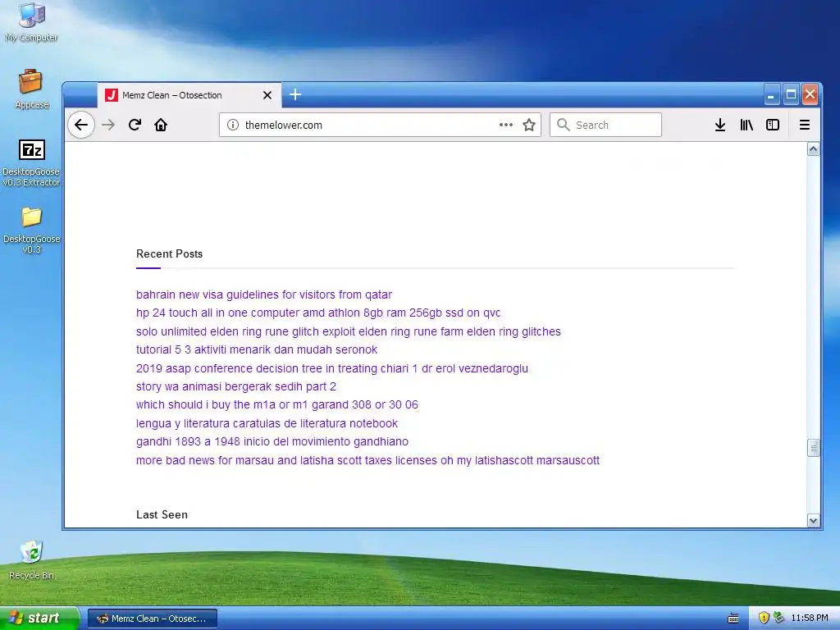This screenshot has height=630, width=840.
Task: Open the hamburger application menu
Action: pyautogui.click(x=805, y=125)
